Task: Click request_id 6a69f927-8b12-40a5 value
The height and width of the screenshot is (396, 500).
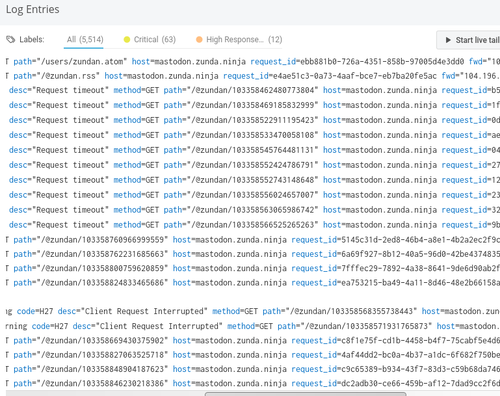Action: [x=421, y=254]
